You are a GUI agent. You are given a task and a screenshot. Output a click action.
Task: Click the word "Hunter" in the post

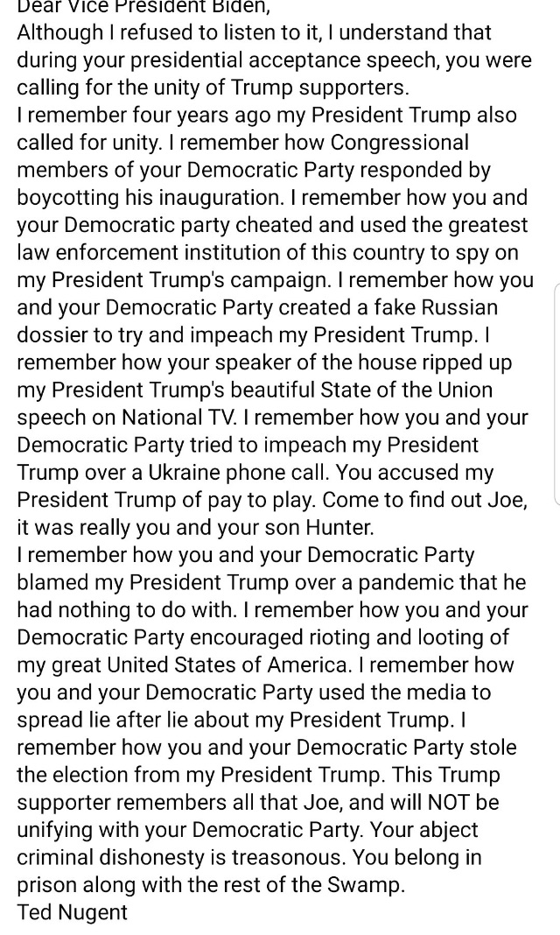(339, 528)
